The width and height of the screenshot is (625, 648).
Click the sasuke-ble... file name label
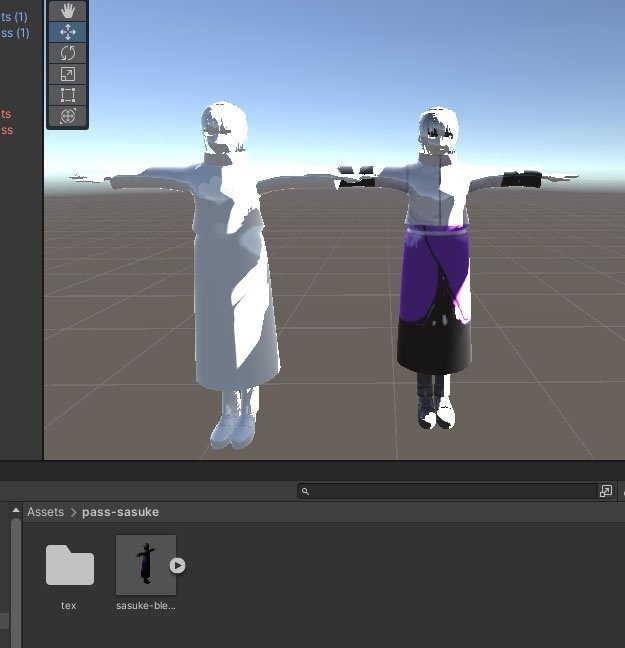(146, 605)
